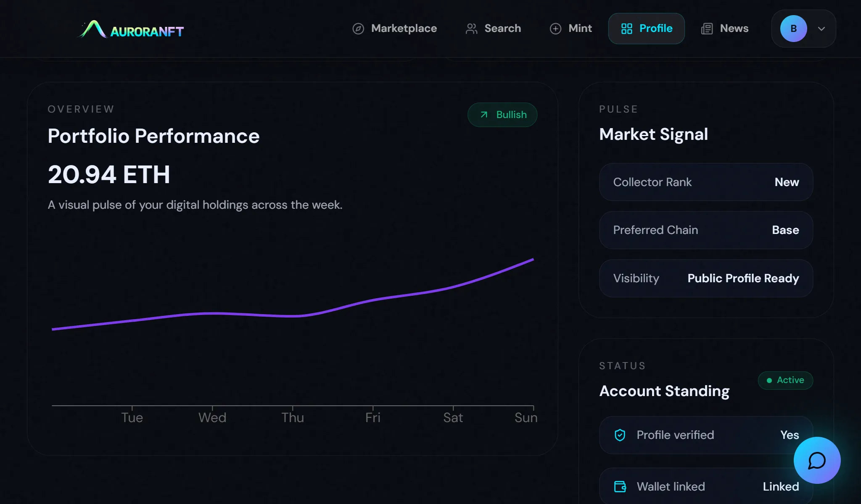The height and width of the screenshot is (504, 861).
Task: Click the user avatar labeled B
Action: coord(794,29)
